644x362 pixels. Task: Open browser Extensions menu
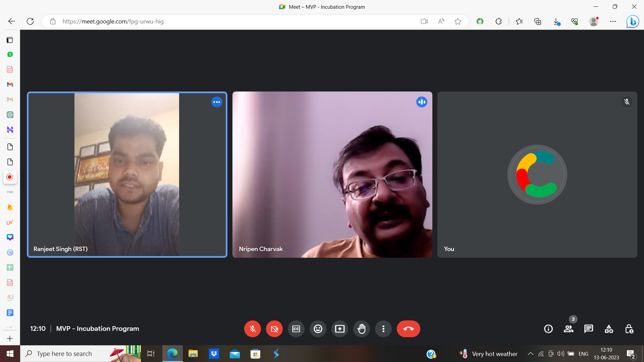pyautogui.click(x=498, y=21)
